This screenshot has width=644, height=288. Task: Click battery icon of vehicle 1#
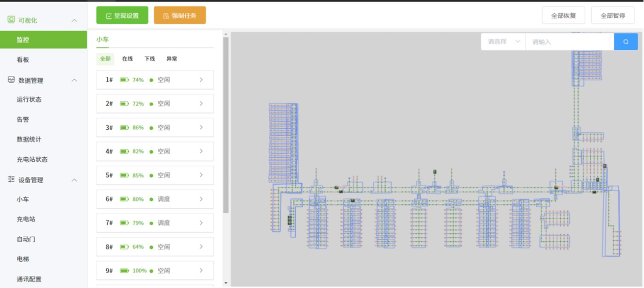tap(124, 80)
